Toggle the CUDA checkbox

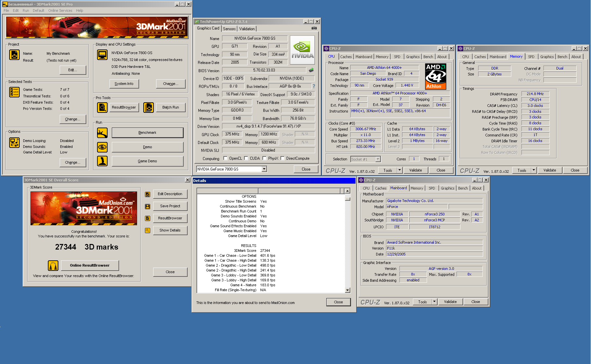246,158
